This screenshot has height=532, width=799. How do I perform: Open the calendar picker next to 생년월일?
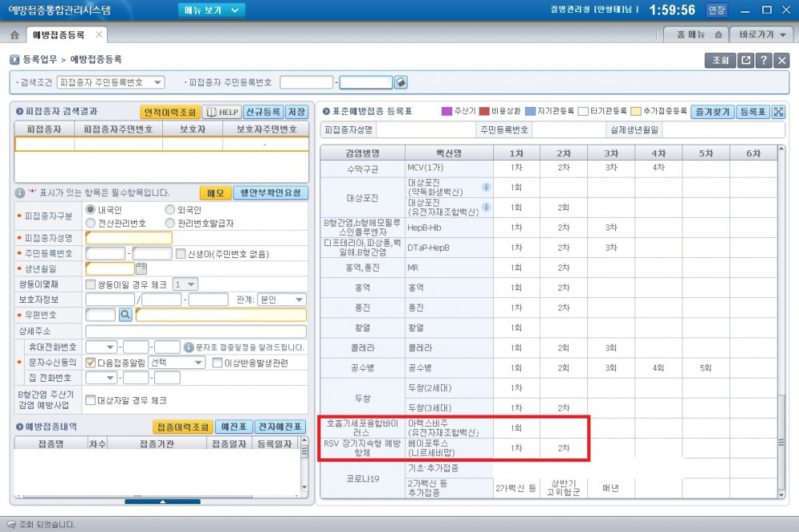(x=141, y=268)
